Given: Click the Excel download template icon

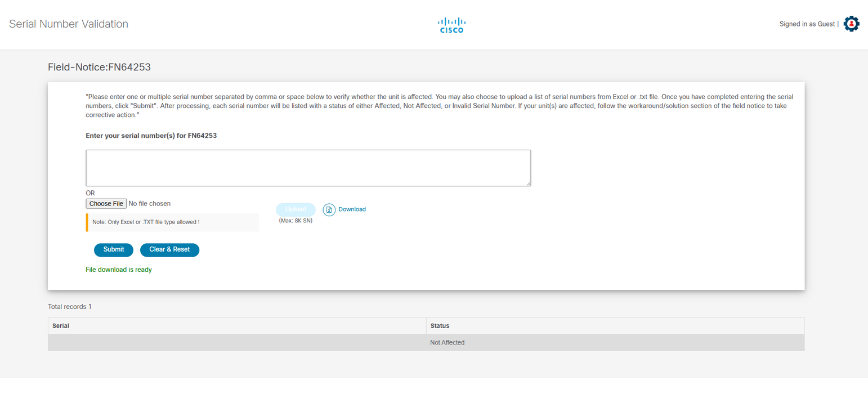Looking at the screenshot, I should (329, 209).
